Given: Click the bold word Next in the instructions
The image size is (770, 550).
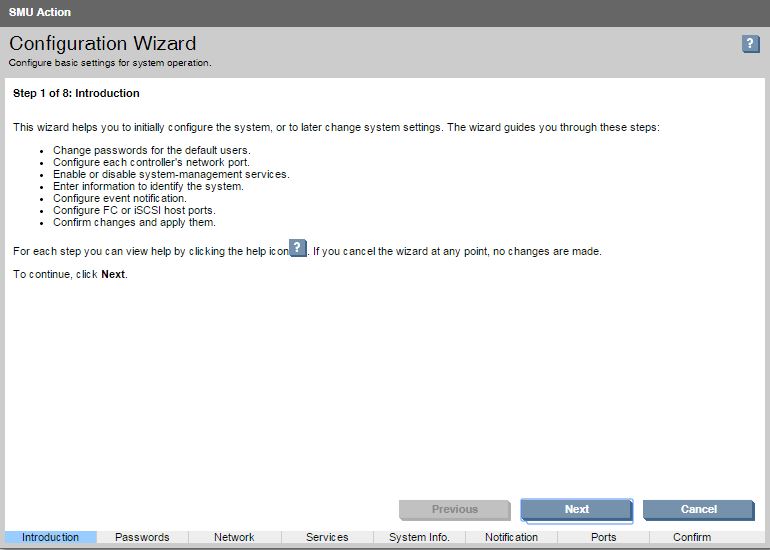Looking at the screenshot, I should 113,274.
